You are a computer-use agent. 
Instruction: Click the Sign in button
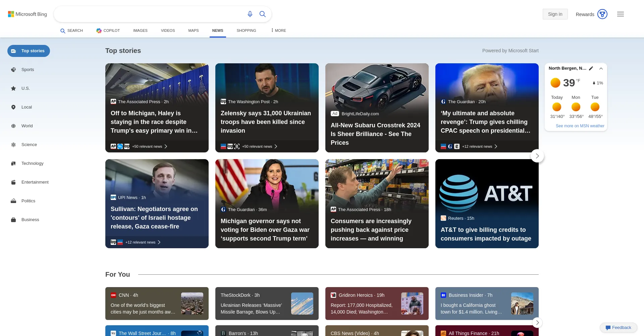pos(555,14)
